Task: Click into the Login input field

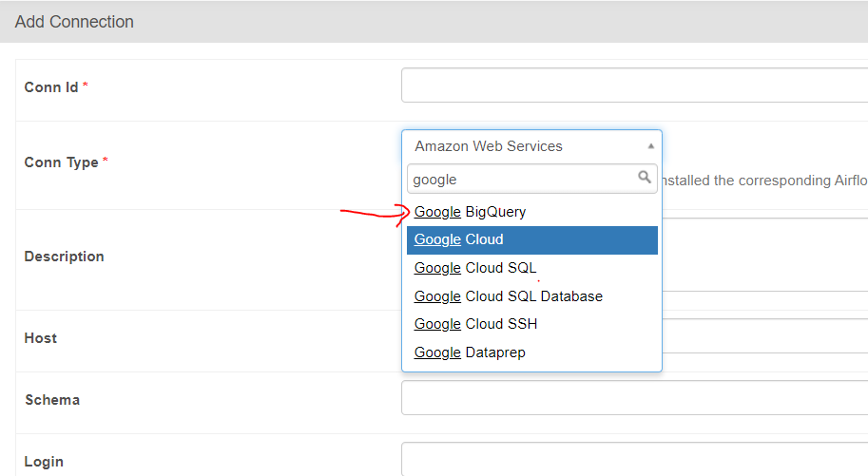Action: coord(634,460)
